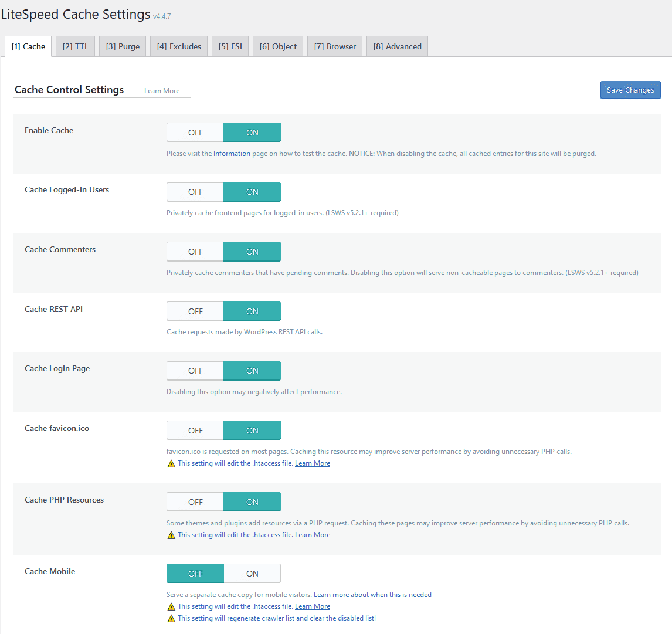Go to the [4] Excludes tab
Viewport: 672px width, 634px height.
179,46
